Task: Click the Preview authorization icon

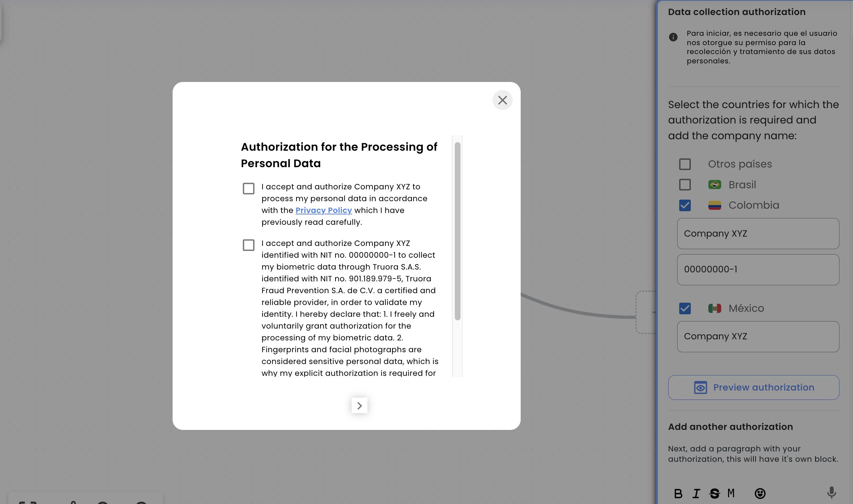Action: click(700, 387)
